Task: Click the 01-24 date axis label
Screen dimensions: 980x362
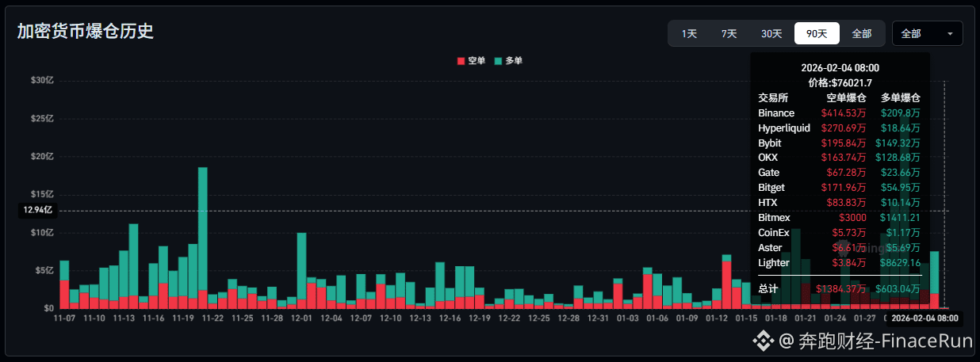Action: click(x=835, y=318)
